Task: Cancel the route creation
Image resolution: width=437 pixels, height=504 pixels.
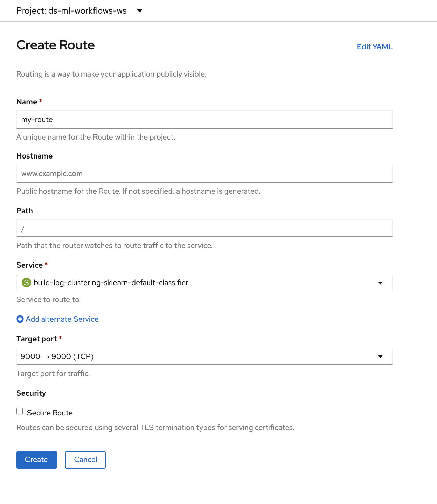Action: 85,460
